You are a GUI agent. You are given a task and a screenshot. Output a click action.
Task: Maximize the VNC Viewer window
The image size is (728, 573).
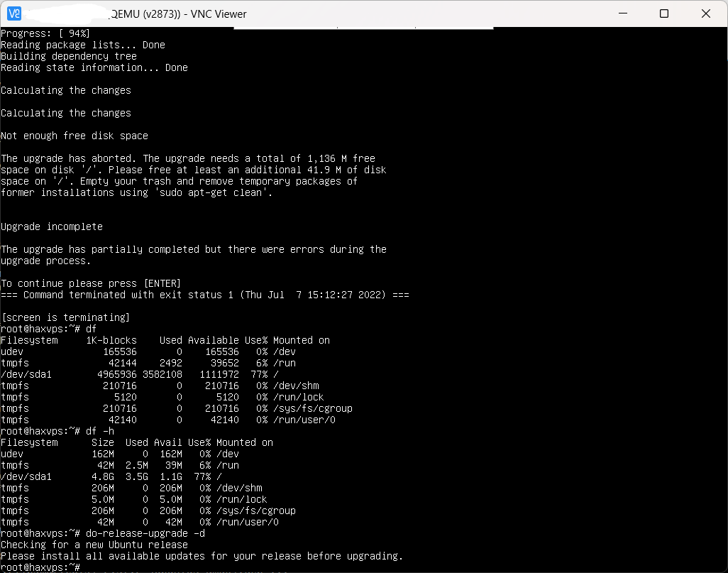[x=664, y=13]
